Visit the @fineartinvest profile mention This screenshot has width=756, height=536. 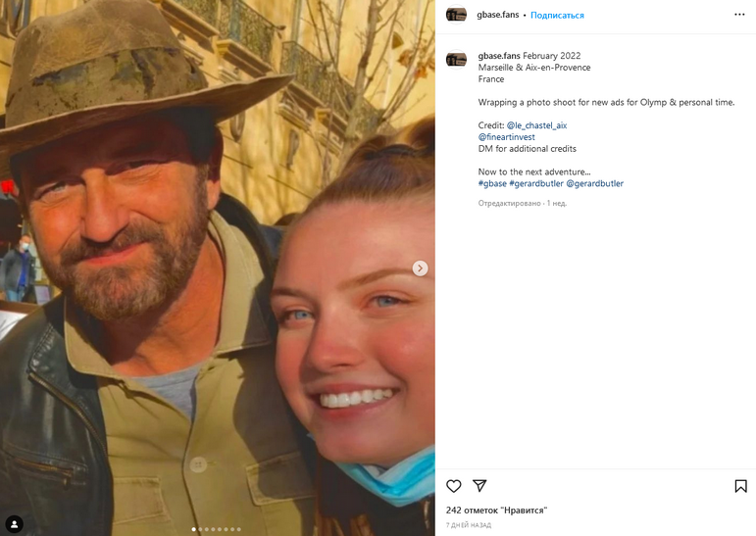(x=507, y=137)
